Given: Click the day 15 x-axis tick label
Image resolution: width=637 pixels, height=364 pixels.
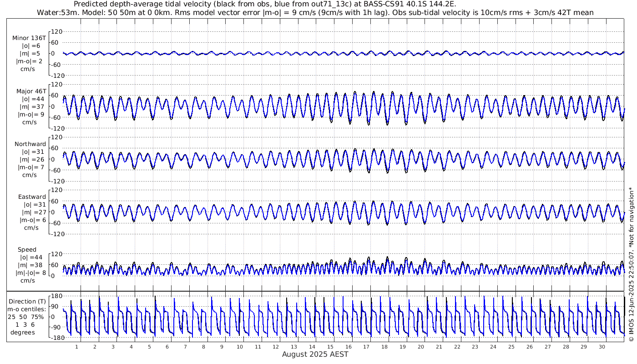Looking at the screenshot, I should click(x=334, y=347).
